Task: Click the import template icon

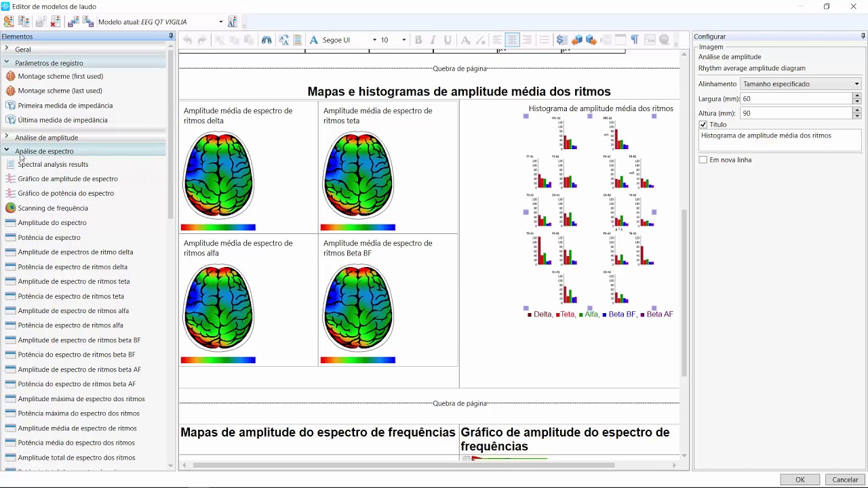Action: coord(73,22)
